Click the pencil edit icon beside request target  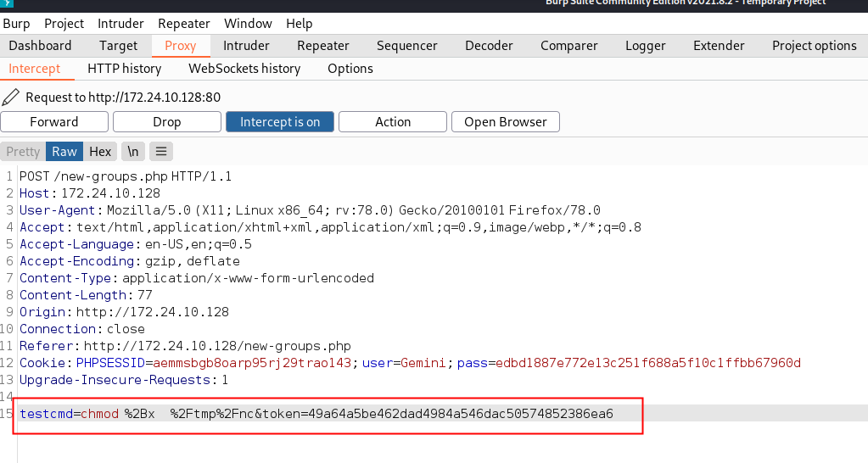(10, 98)
